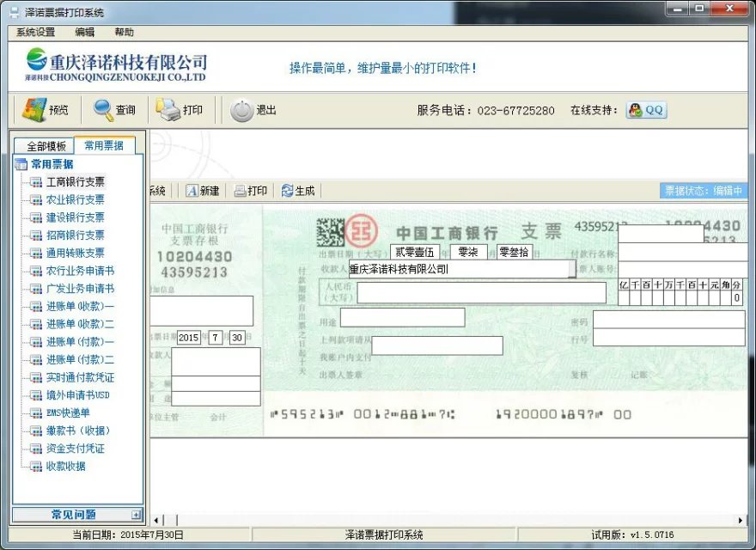Image resolution: width=756 pixels, height=550 pixels.
Task: Select the 资金支付凭证 template icon
Action: [x=36, y=449]
